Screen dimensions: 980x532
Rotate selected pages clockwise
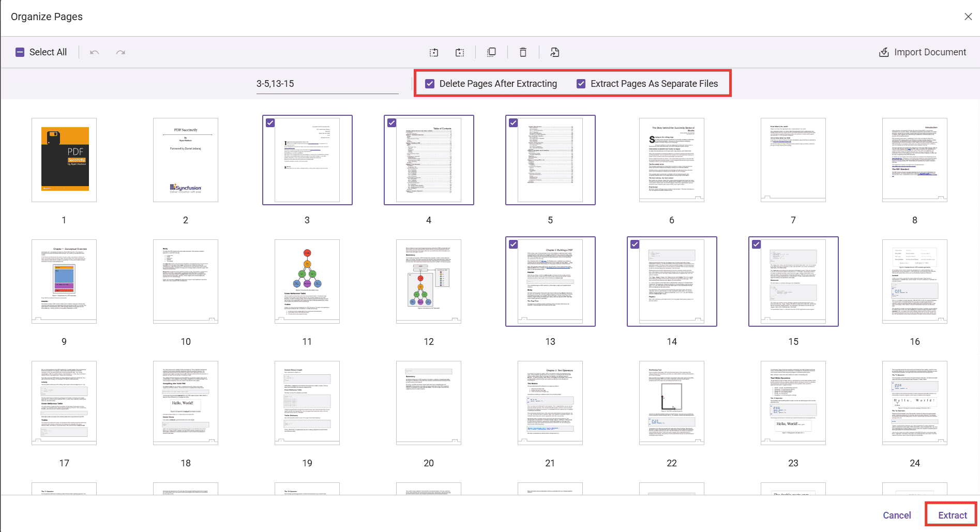click(x=460, y=52)
